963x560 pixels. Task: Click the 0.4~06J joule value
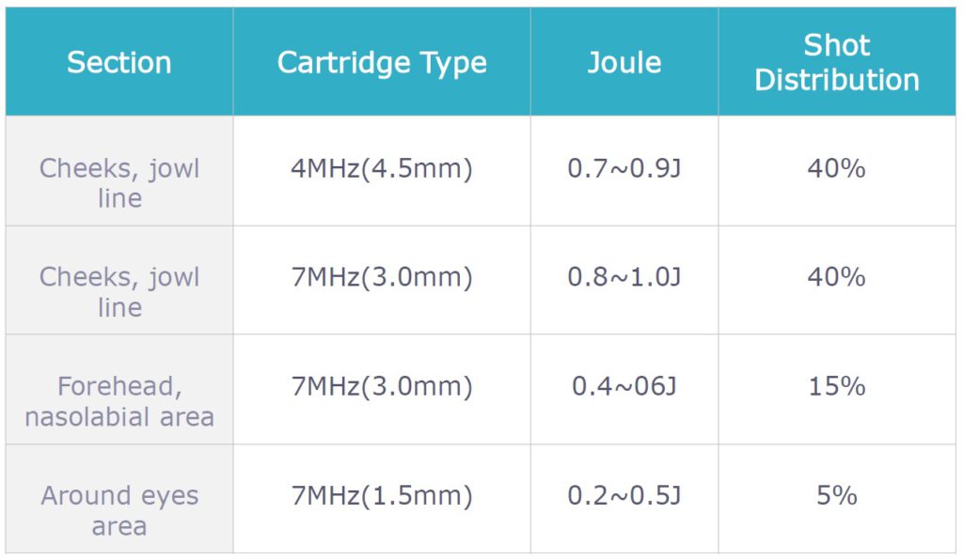624,387
